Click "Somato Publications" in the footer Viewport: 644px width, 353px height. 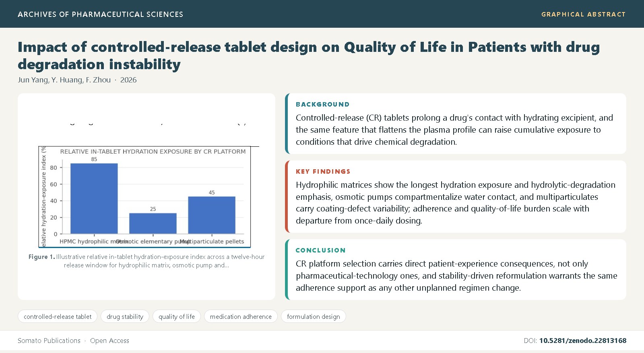(49, 341)
